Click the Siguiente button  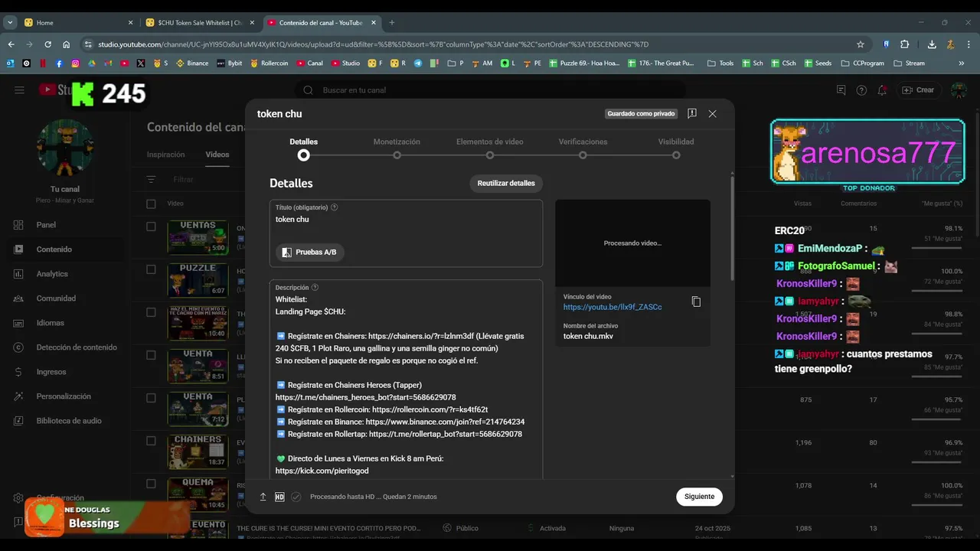point(699,497)
